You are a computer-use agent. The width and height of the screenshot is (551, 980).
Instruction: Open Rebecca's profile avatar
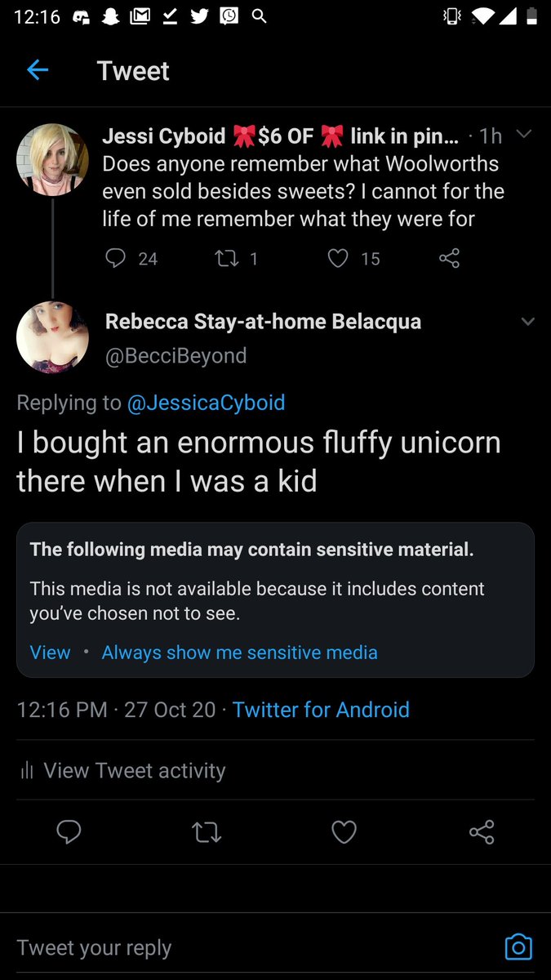tap(52, 337)
